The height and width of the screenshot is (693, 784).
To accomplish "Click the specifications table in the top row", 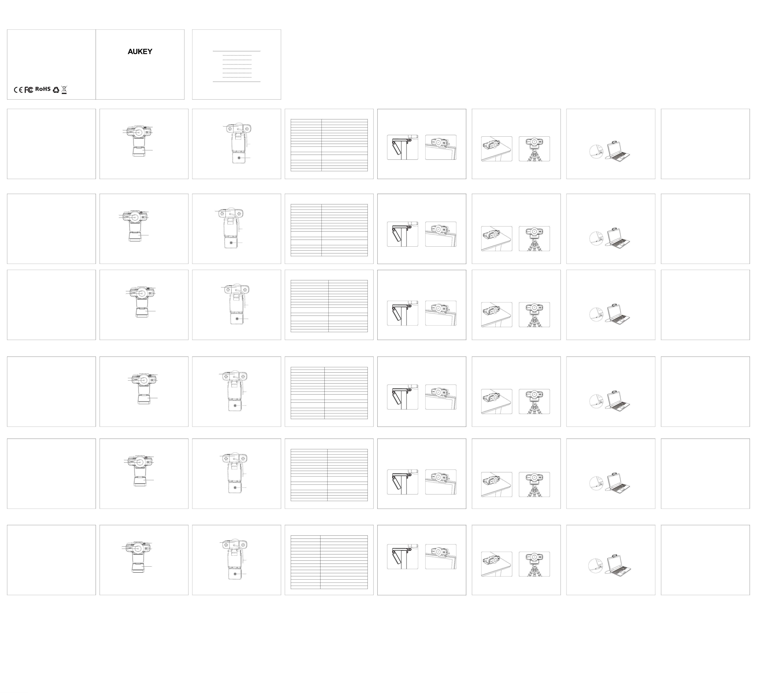I will tap(329, 145).
